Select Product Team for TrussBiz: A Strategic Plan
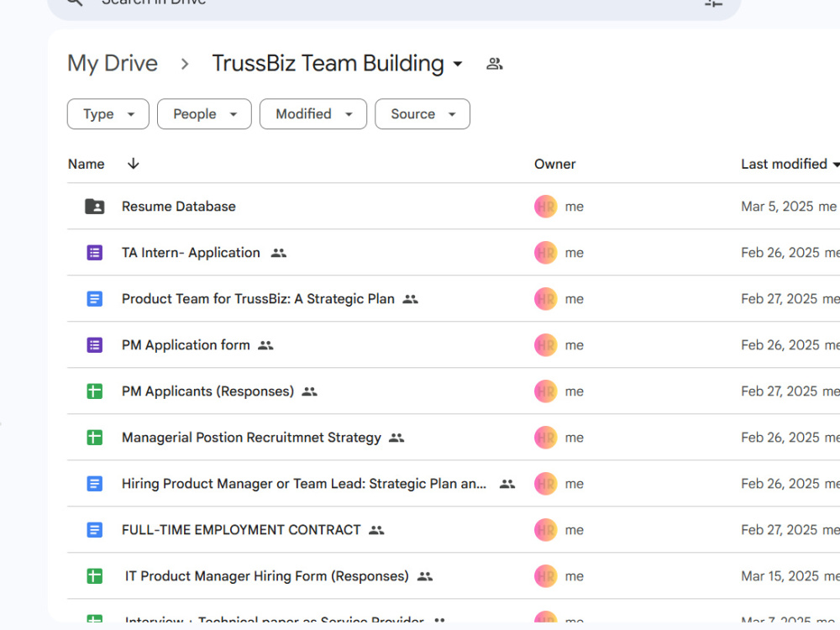Image resolution: width=840 pixels, height=630 pixels. point(258,299)
